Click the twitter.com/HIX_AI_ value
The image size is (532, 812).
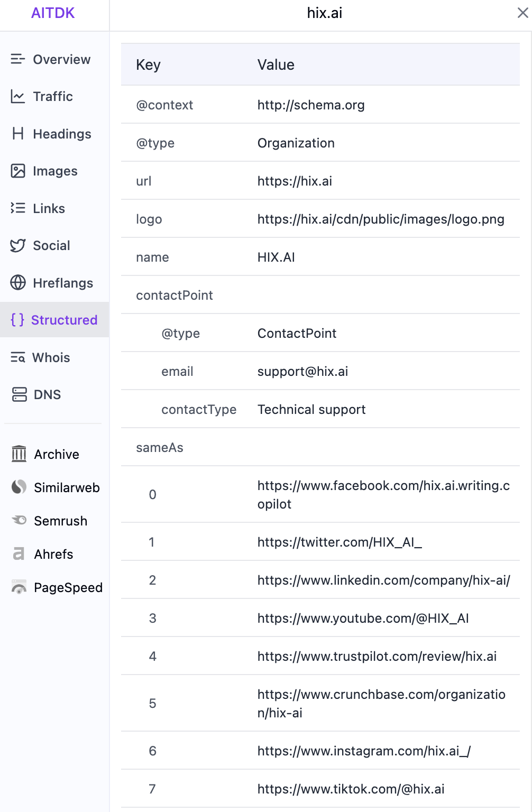pyautogui.click(x=340, y=542)
